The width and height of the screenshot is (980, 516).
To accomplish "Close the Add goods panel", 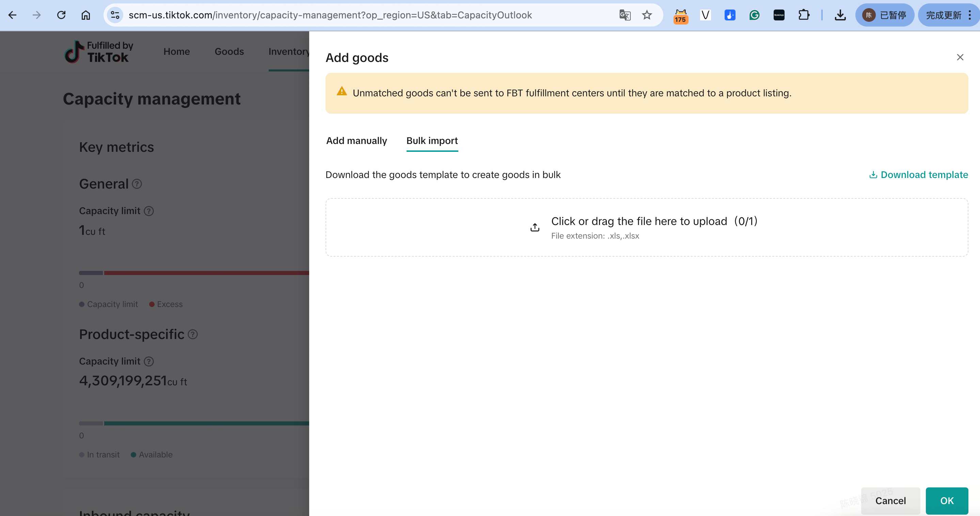I will (x=960, y=58).
